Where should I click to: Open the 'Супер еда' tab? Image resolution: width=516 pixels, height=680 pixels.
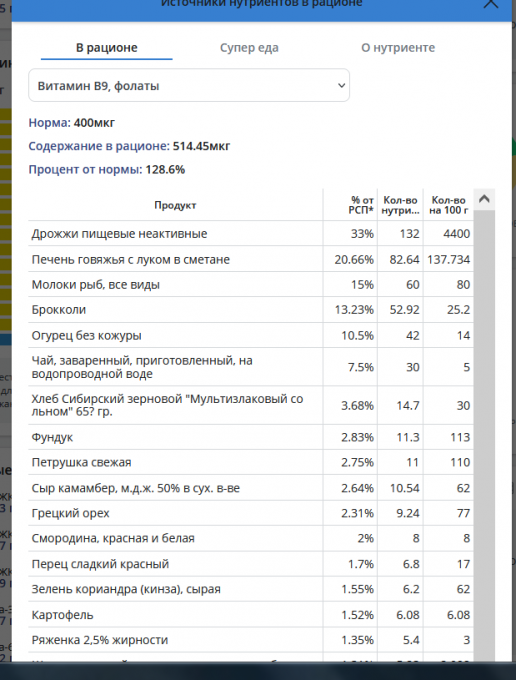click(249, 47)
